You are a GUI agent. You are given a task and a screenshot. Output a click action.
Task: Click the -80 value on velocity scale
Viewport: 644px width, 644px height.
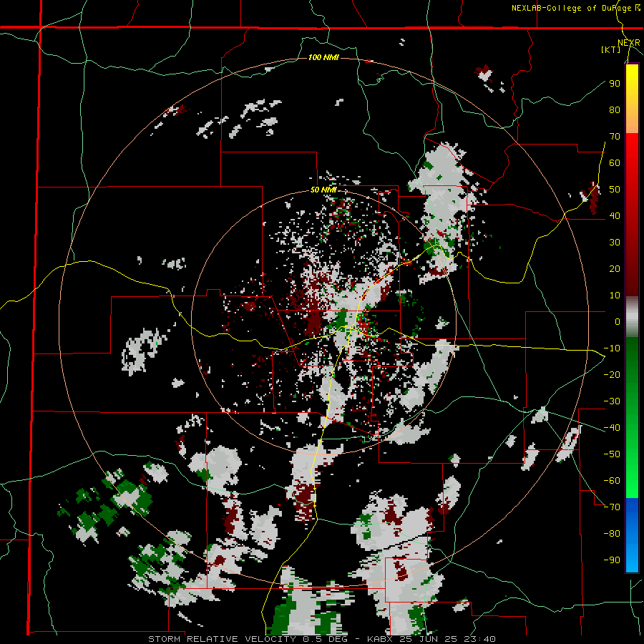[x=612, y=534]
